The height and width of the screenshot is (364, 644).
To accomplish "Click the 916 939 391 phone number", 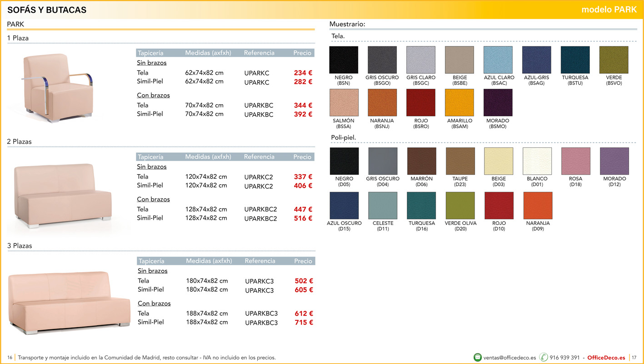I will pos(565,358).
